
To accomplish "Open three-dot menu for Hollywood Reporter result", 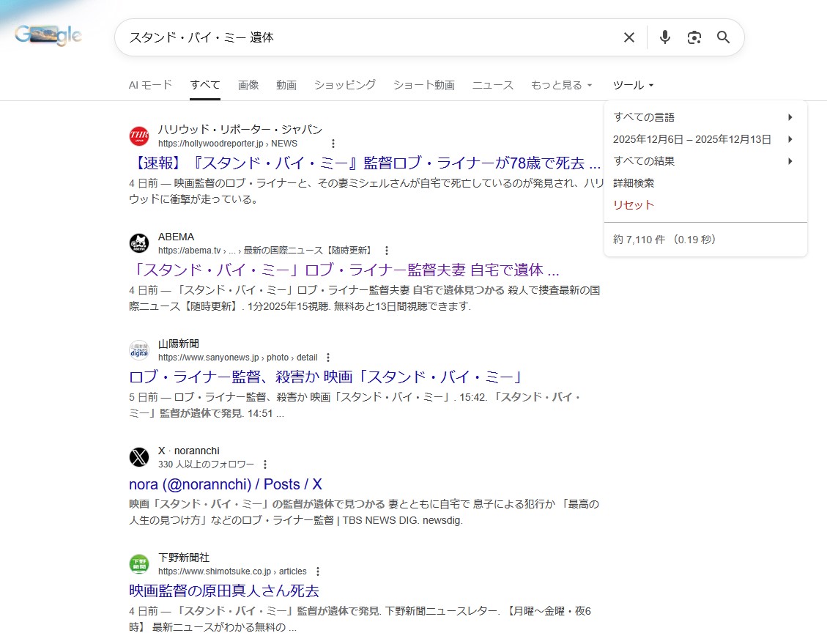I will 333,144.
